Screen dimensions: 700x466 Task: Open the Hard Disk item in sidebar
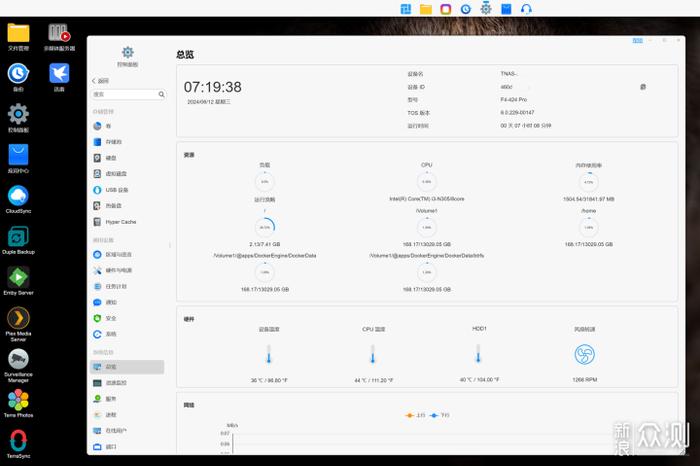128,158
